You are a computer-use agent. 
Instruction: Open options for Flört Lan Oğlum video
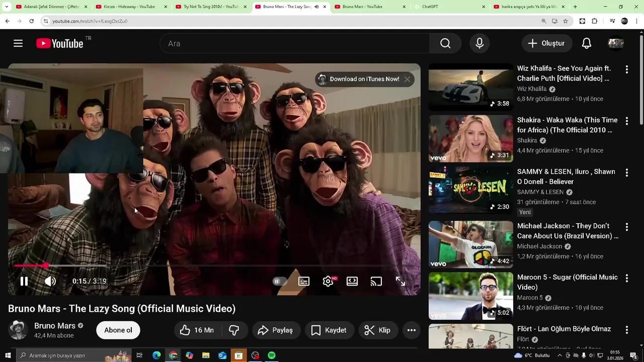pyautogui.click(x=627, y=330)
